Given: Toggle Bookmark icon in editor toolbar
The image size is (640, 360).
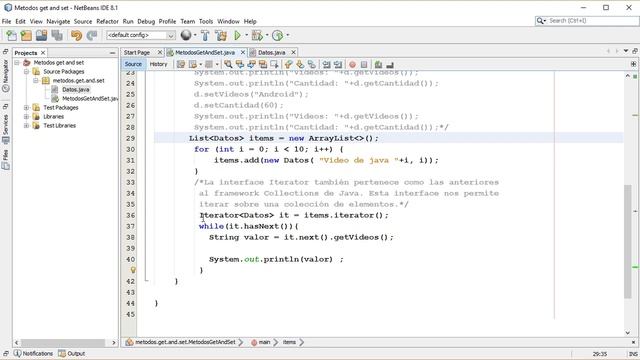Looking at the screenshot, I should 312,64.
